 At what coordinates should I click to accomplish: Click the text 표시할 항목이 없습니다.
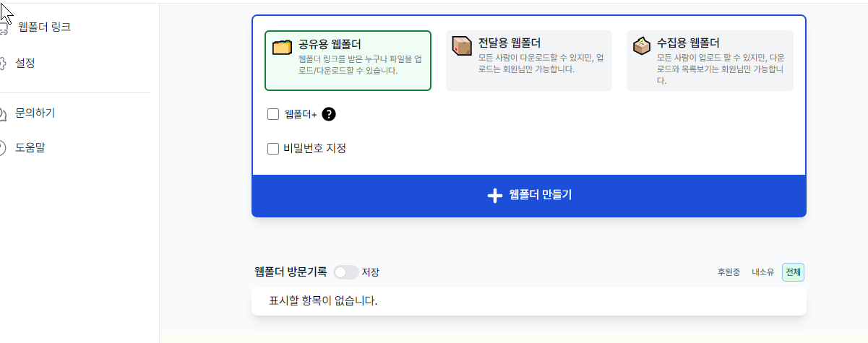[323, 300]
